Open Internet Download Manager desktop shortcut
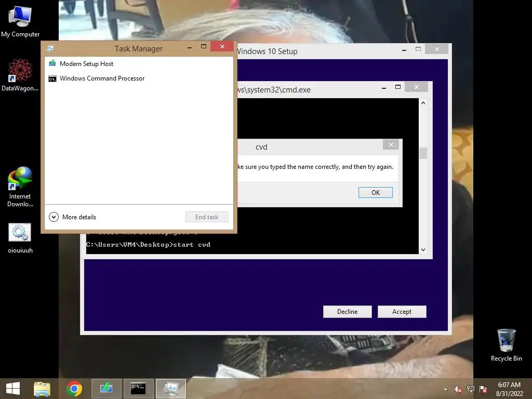This screenshot has height=399, width=532. (x=20, y=187)
